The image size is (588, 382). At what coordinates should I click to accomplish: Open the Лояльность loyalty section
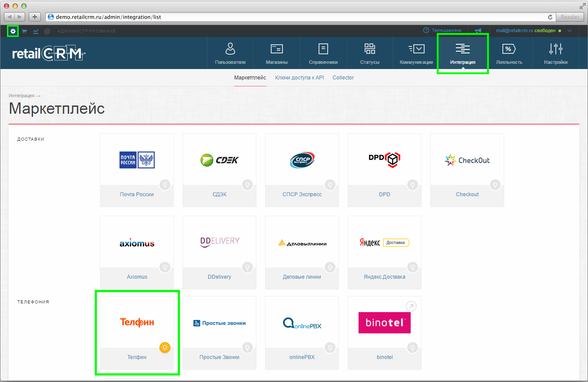(x=509, y=53)
